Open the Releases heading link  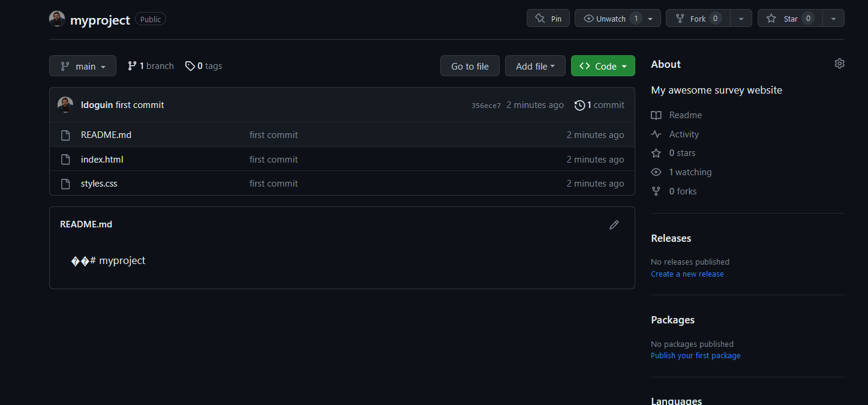[671, 238]
